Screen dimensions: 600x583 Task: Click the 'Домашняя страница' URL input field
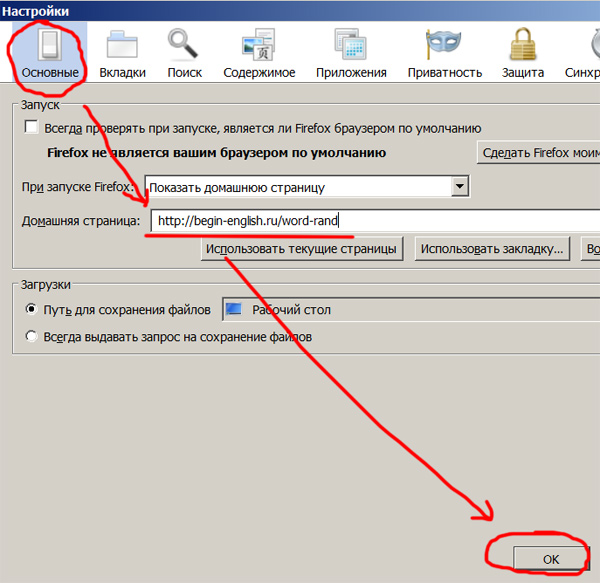[375, 220]
